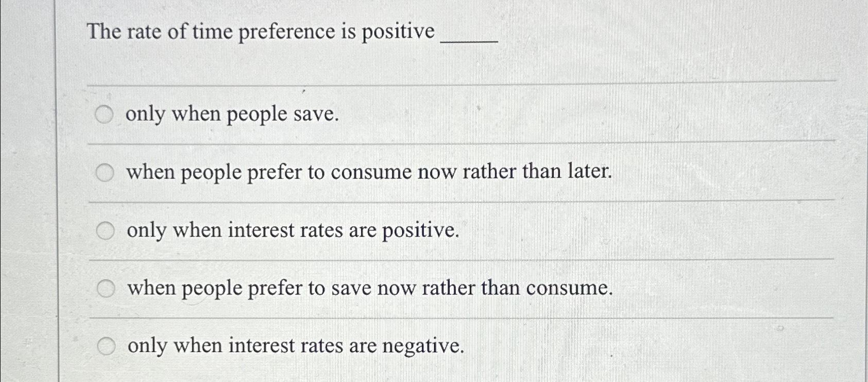Select the 'only when people save' radio button

coord(107,114)
